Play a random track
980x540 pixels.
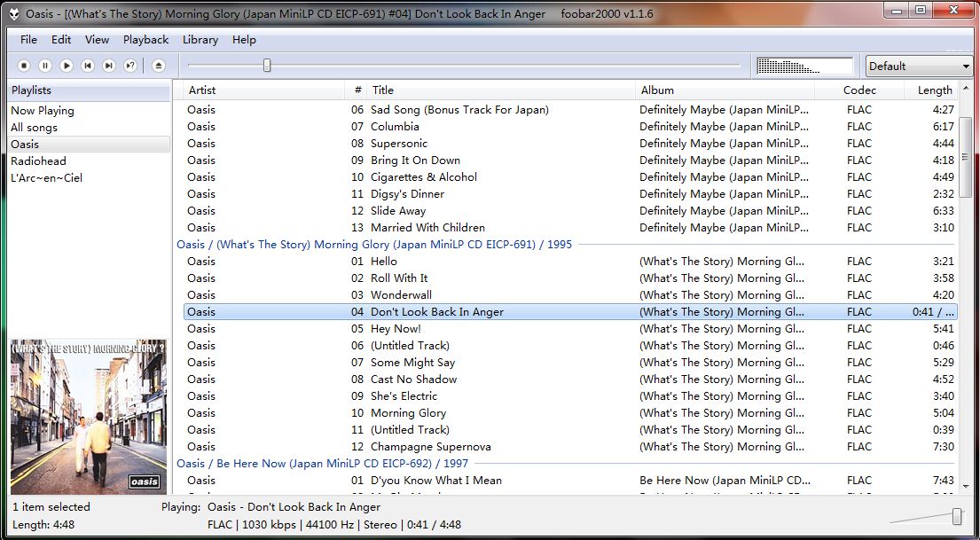click(130, 66)
